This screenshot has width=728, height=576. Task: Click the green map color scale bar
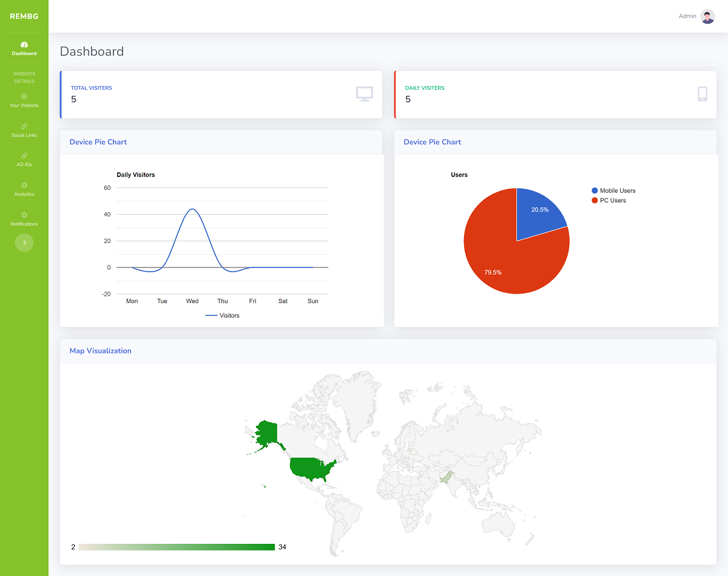point(177,547)
